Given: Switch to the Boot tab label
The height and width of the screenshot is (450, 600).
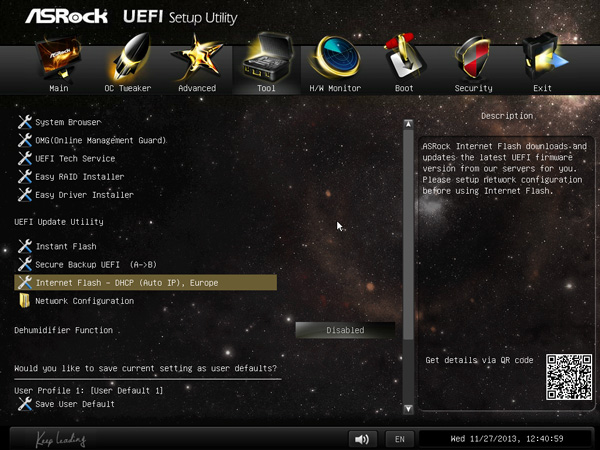Looking at the screenshot, I should (404, 88).
